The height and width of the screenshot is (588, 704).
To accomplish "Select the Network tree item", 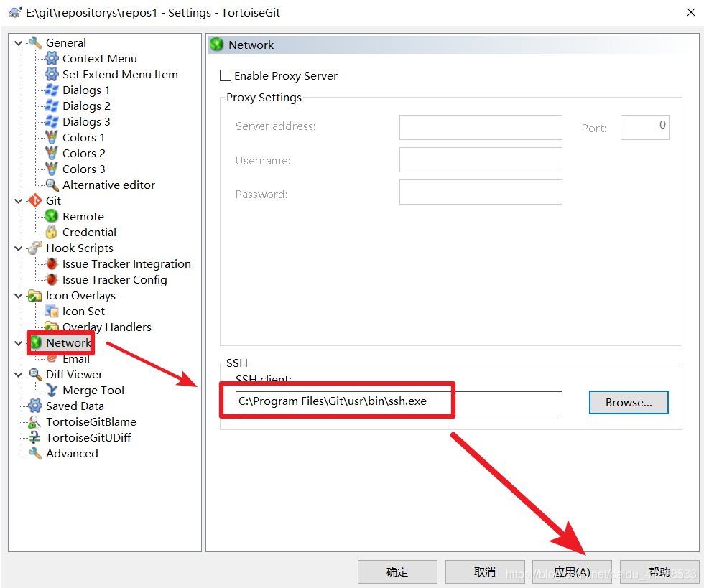I will point(68,343).
